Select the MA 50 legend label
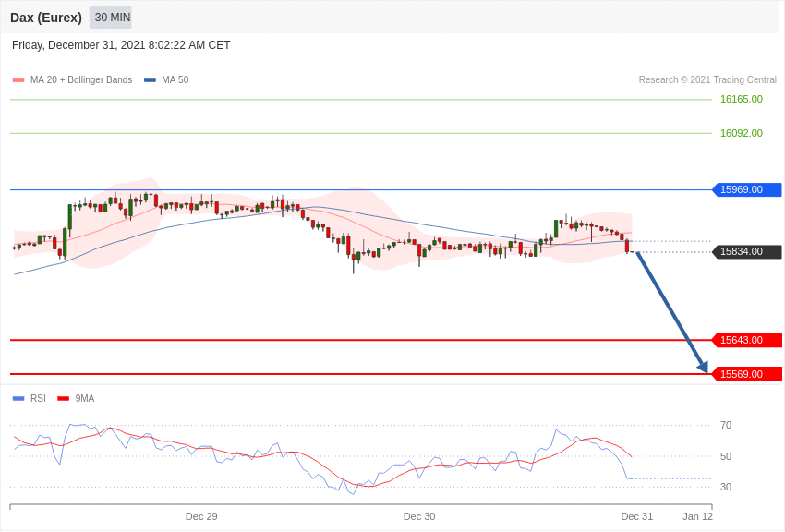This screenshot has width=785, height=532. tap(175, 80)
